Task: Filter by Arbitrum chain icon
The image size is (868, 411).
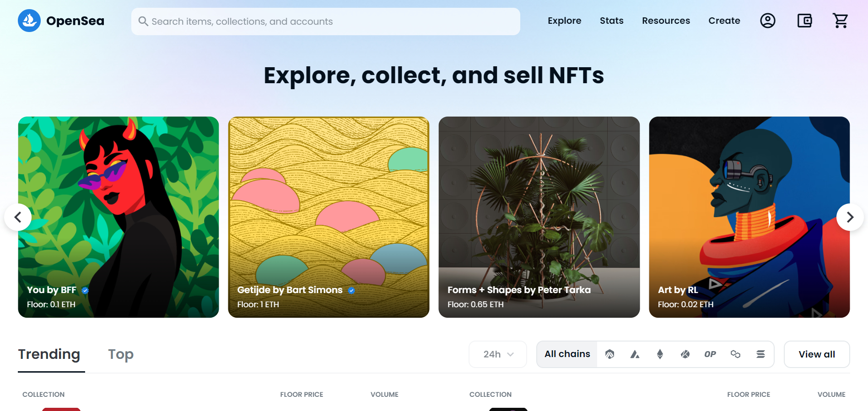Action: point(609,354)
